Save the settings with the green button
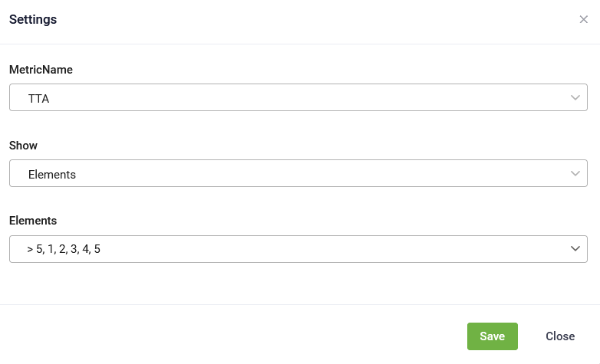The height and width of the screenshot is (364, 600). pyautogui.click(x=492, y=336)
